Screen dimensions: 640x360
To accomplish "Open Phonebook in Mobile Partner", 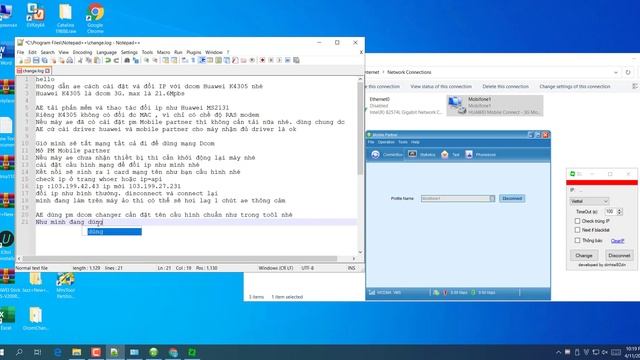I will click(x=480, y=155).
